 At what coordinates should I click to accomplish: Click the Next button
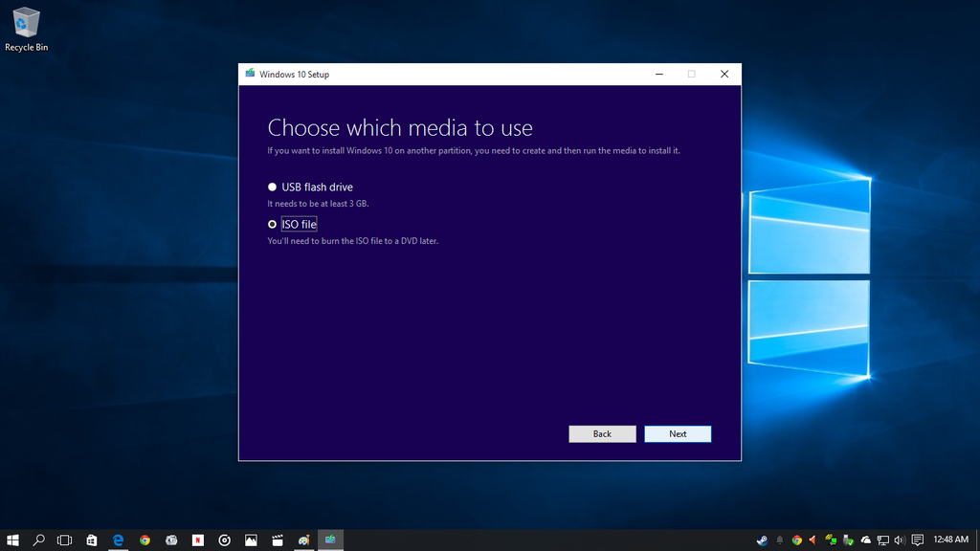pyautogui.click(x=678, y=433)
